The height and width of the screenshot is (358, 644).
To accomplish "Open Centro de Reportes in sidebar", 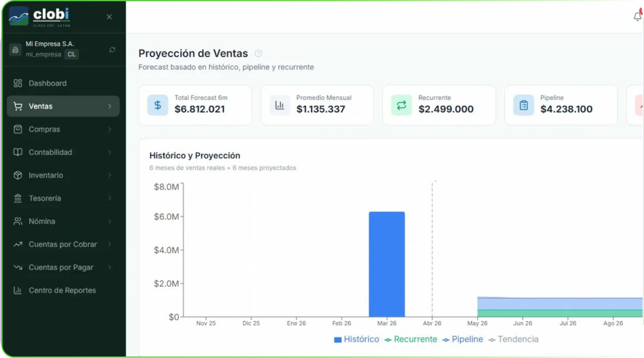I will pos(62,290).
